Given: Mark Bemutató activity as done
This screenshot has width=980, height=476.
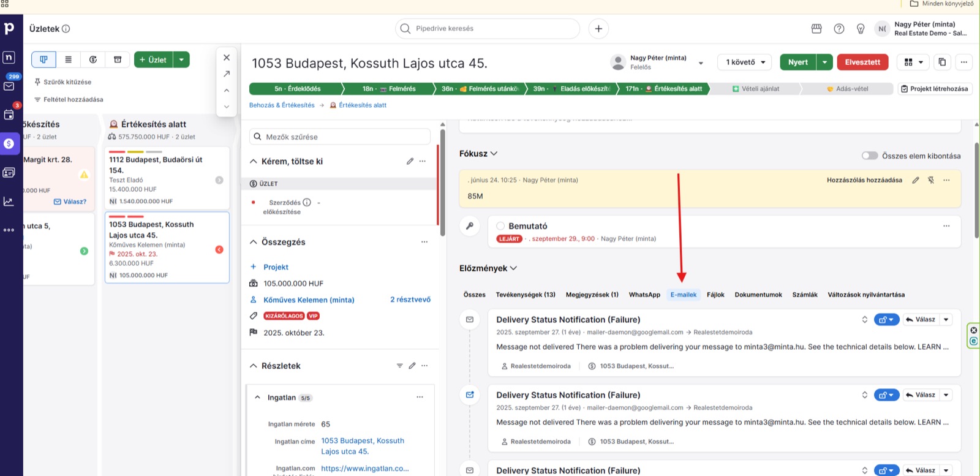Looking at the screenshot, I should 500,226.
